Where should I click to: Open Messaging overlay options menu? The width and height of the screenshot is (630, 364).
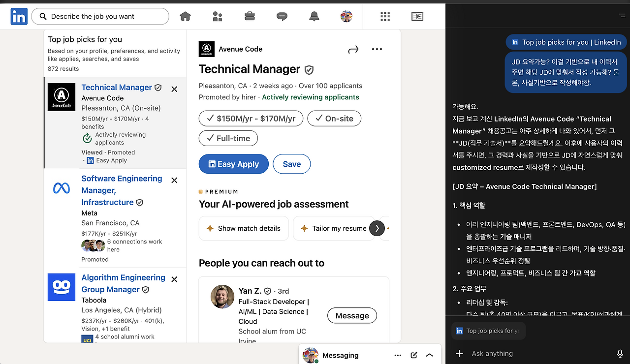pyautogui.click(x=398, y=355)
